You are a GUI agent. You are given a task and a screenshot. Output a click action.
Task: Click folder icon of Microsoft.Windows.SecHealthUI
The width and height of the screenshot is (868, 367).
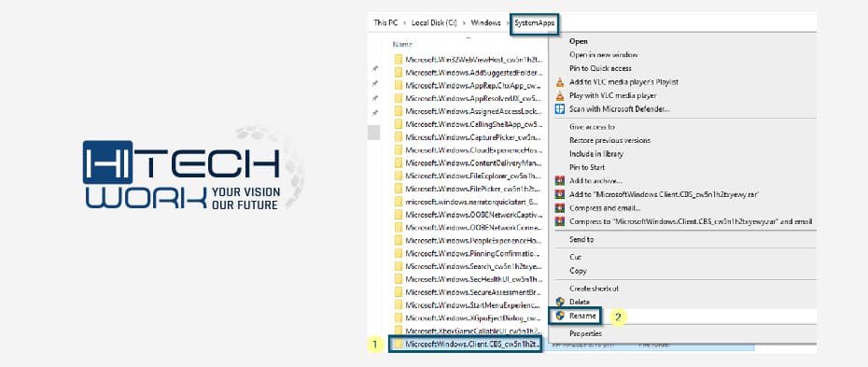pos(398,279)
